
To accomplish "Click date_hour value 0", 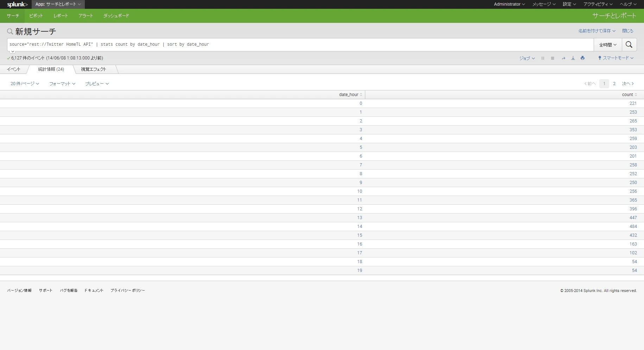I will (361, 103).
